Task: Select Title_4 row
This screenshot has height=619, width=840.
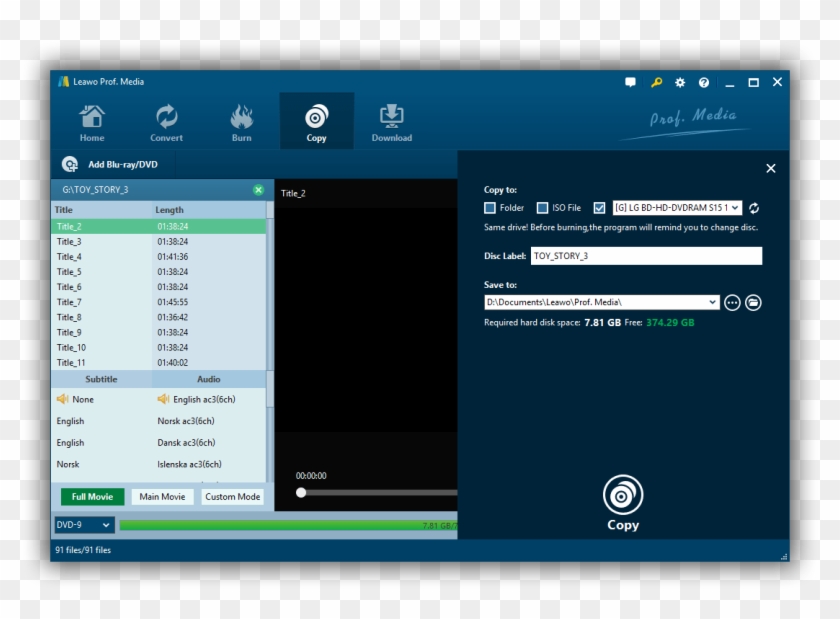Action: [159, 257]
